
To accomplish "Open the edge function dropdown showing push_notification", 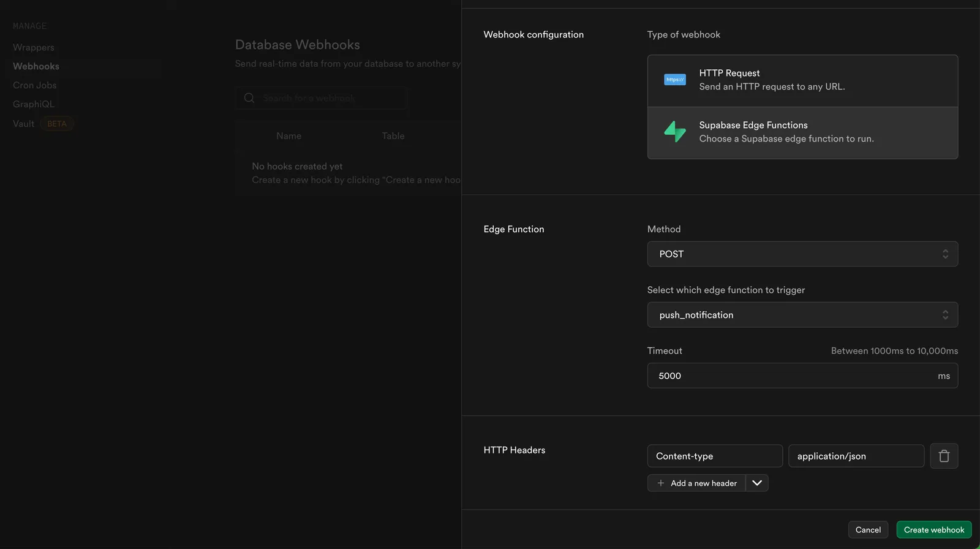I will pyautogui.click(x=802, y=315).
